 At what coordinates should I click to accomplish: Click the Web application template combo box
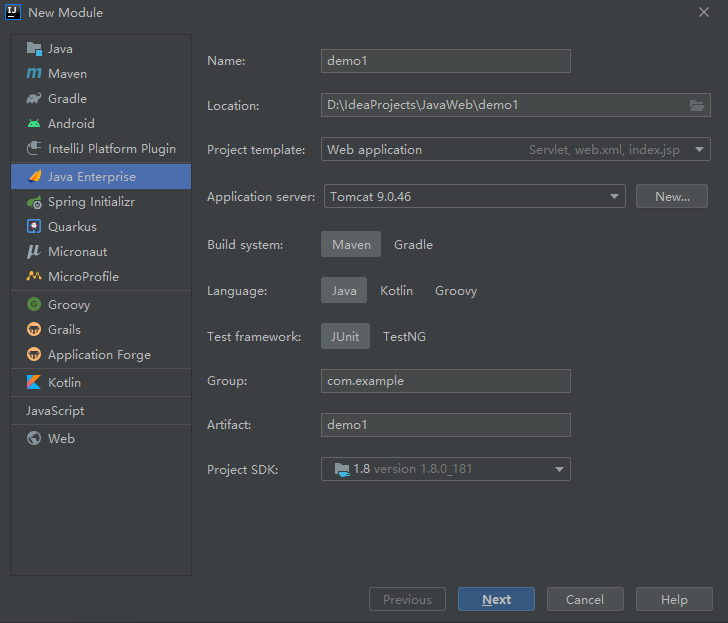[x=516, y=149]
